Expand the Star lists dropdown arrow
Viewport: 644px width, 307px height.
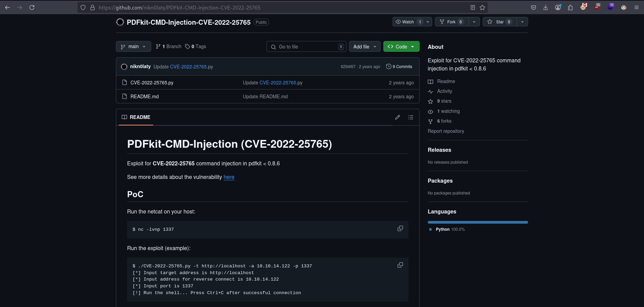point(522,22)
